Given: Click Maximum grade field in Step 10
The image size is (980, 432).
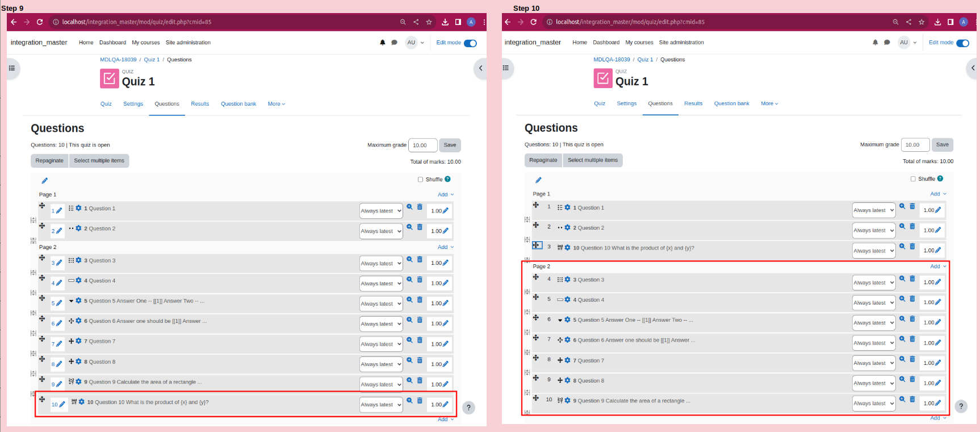Looking at the screenshot, I should pyautogui.click(x=915, y=144).
